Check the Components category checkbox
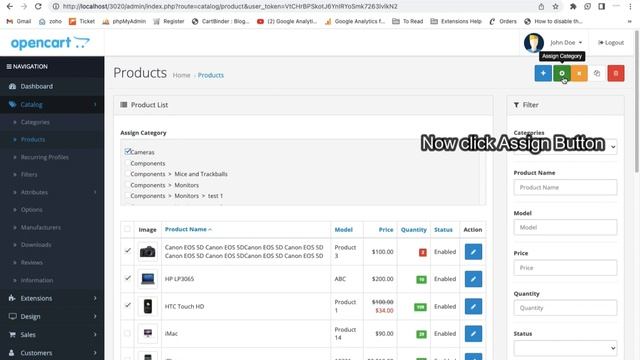Viewport: 640px width, 360px height. coord(127,163)
